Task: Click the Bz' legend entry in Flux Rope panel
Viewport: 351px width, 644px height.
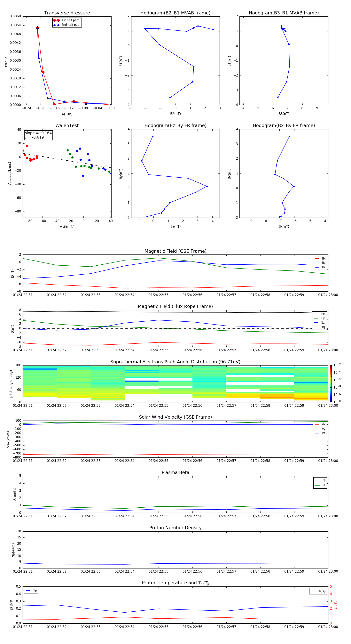Action: pyautogui.click(x=320, y=323)
